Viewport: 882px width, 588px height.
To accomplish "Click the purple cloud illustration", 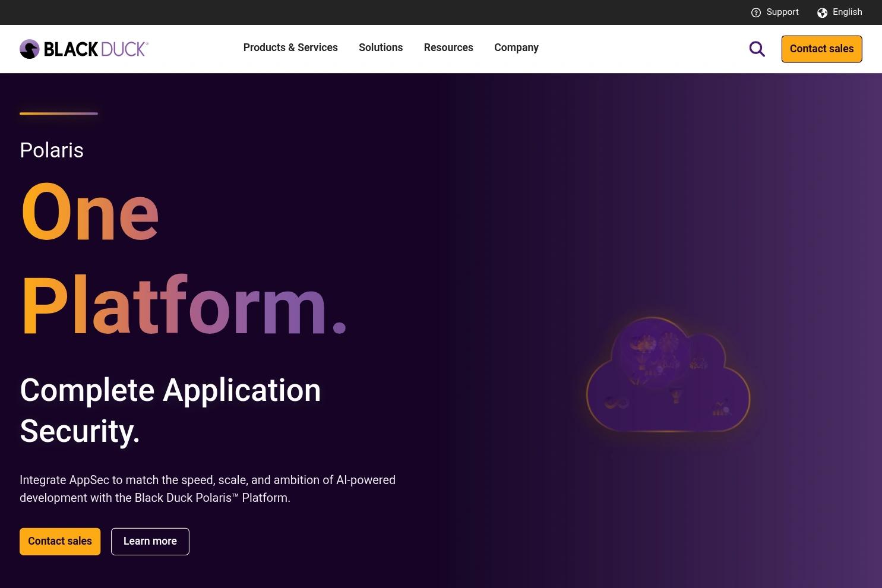I will (x=668, y=374).
